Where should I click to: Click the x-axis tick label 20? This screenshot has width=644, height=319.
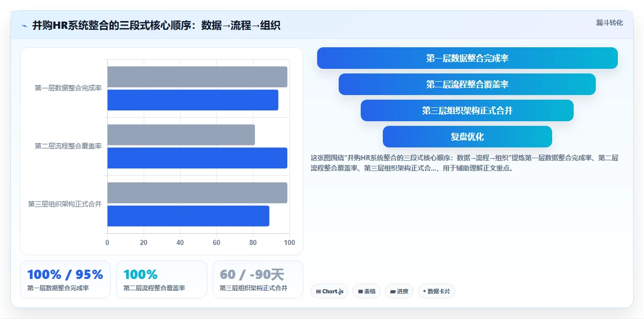click(144, 242)
